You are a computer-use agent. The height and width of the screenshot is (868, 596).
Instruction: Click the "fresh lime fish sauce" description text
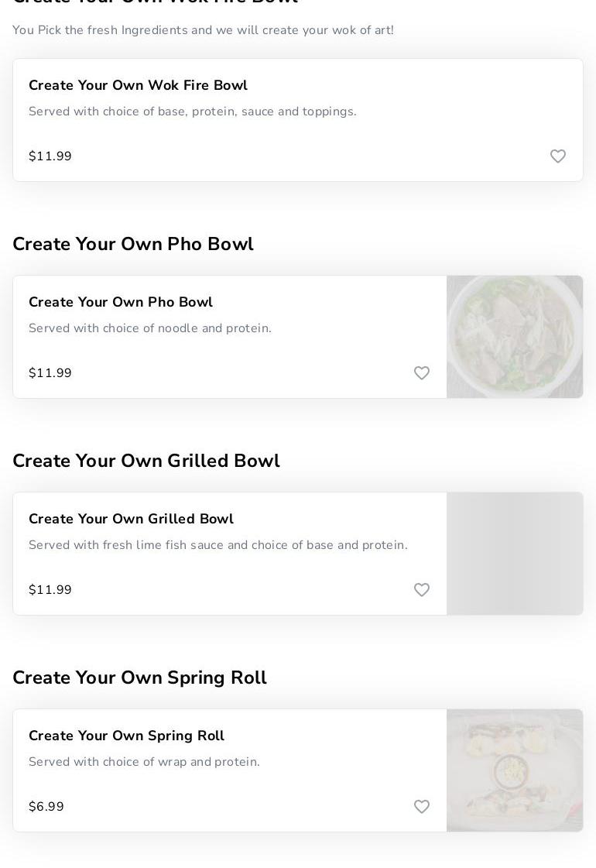coord(218,545)
